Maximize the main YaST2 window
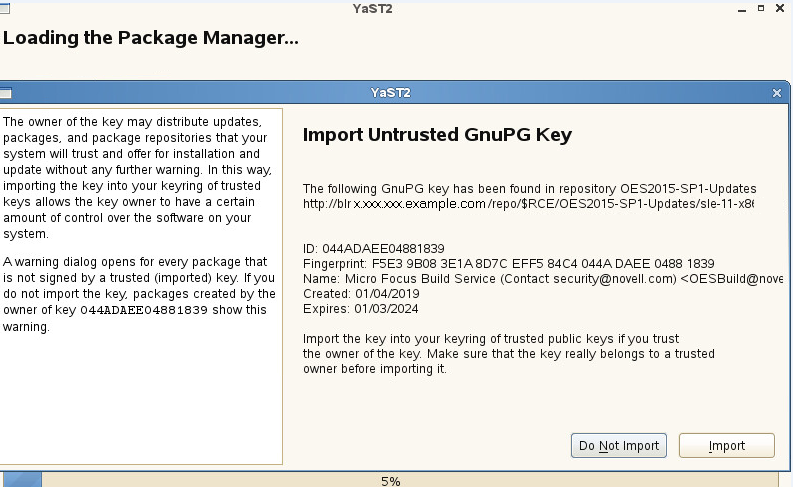This screenshot has height=487, width=793. coord(762,8)
